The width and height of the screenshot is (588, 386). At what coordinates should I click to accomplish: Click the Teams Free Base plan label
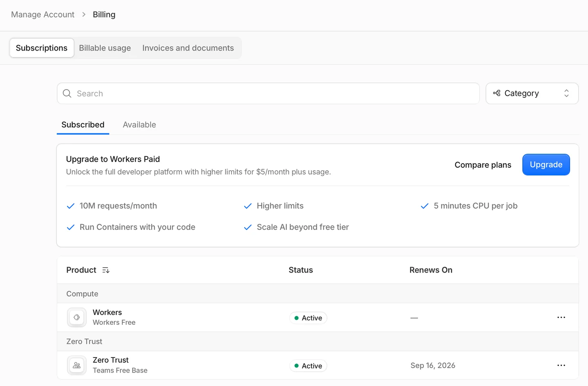coord(120,370)
